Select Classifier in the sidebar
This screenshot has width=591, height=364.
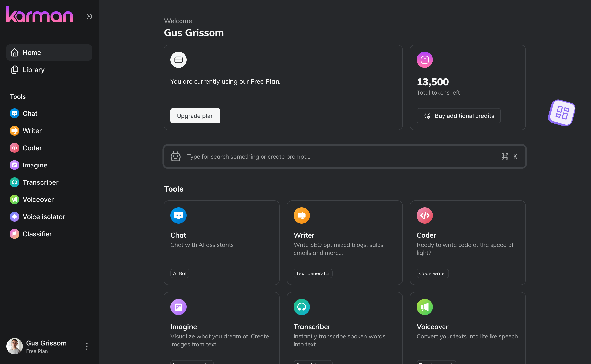[x=37, y=234]
